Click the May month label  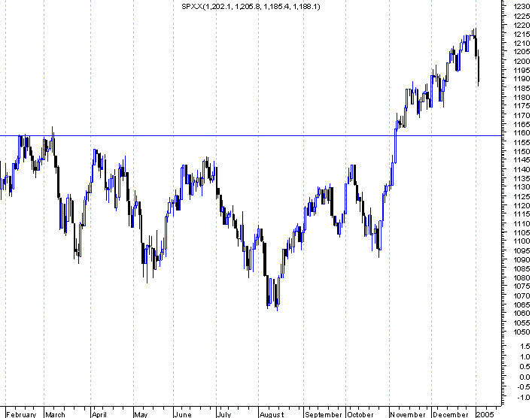pyautogui.click(x=141, y=414)
